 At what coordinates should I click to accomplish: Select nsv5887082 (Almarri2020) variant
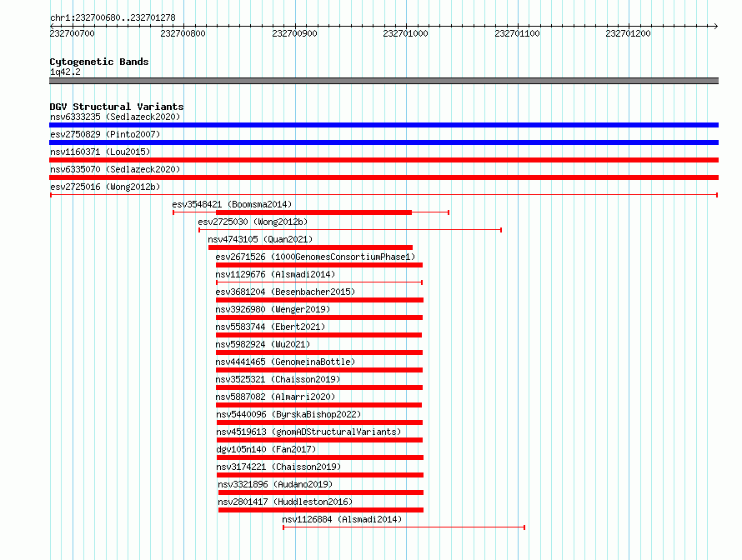(275, 397)
